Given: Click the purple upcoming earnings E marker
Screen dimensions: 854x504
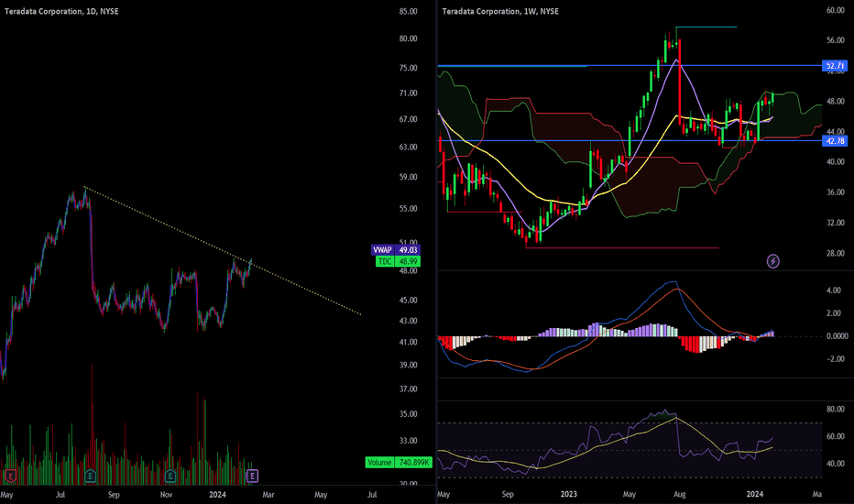Looking at the screenshot, I should [x=252, y=477].
